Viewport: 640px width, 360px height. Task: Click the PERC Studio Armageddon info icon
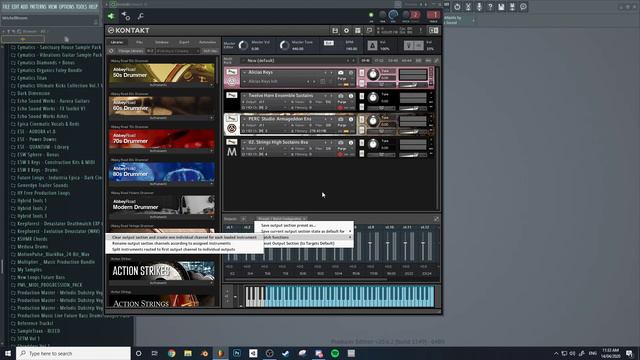351,119
